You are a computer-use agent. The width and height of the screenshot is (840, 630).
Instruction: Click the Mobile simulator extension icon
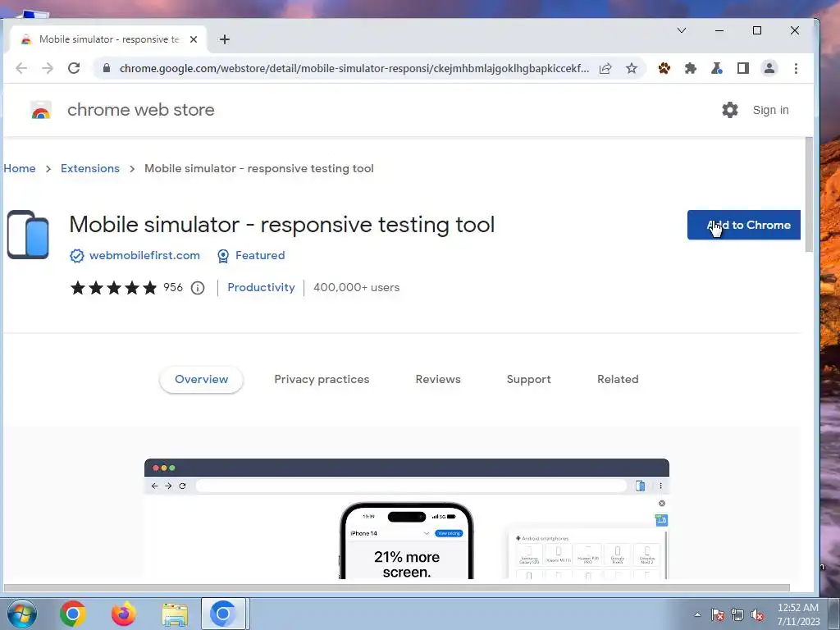click(x=28, y=235)
